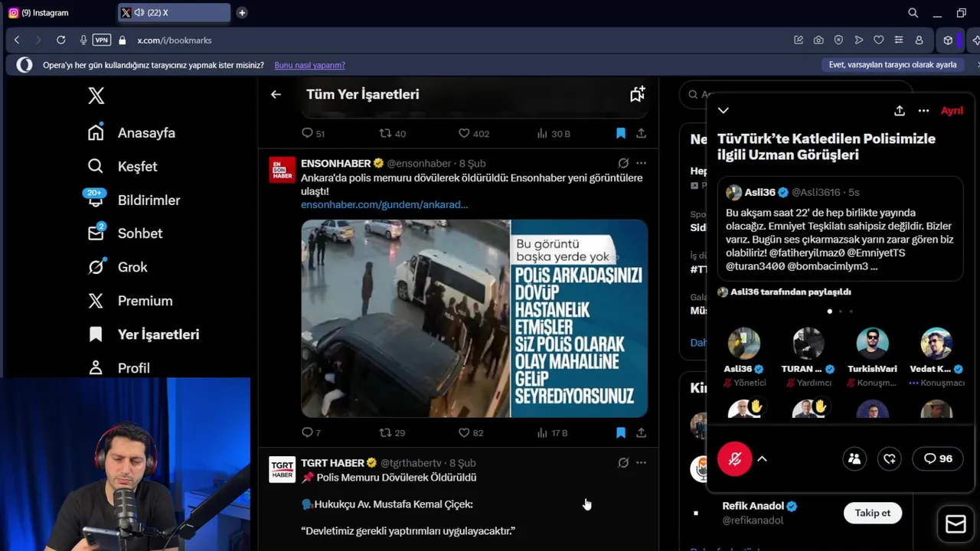Toggle the VPN badge in address bar
The height and width of the screenshot is (551, 980).
point(102,40)
